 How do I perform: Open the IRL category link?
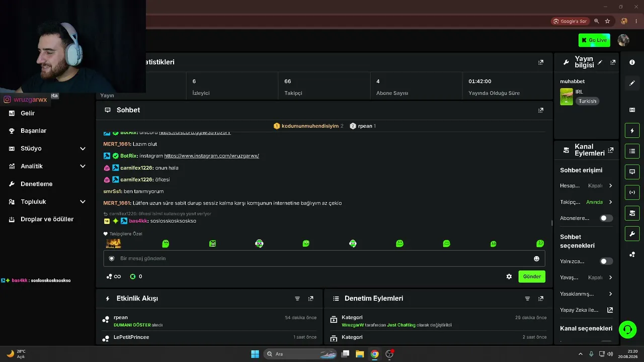[x=579, y=92]
